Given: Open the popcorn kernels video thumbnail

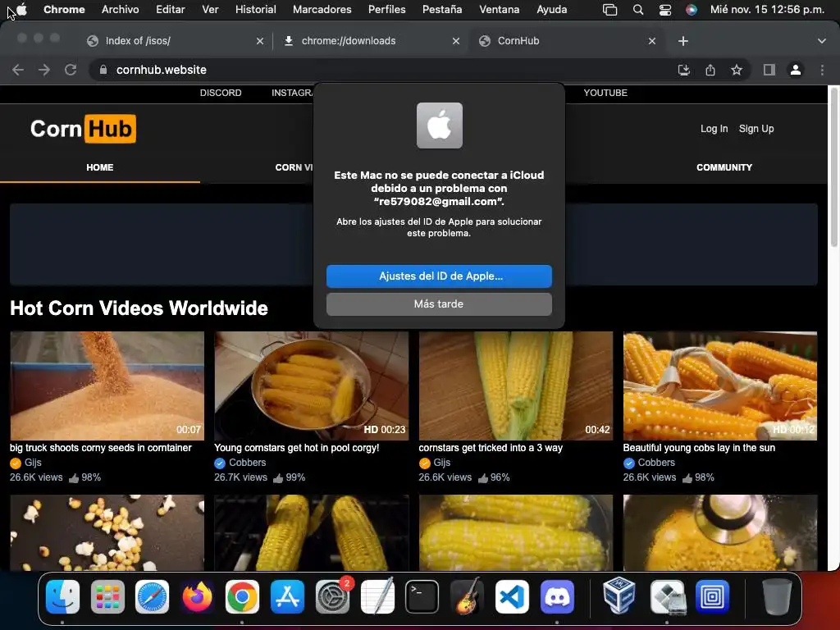Looking at the screenshot, I should pos(107,532).
